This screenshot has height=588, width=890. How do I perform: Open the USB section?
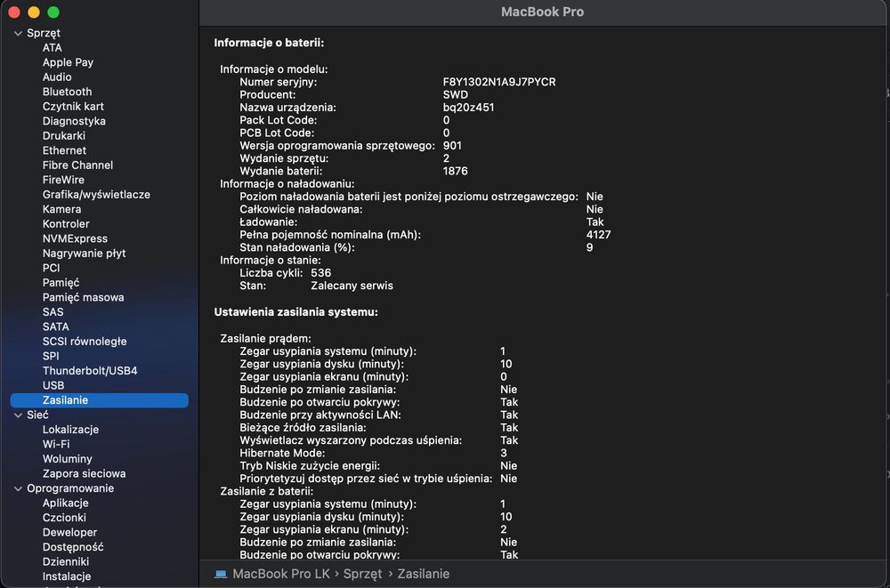click(53, 385)
